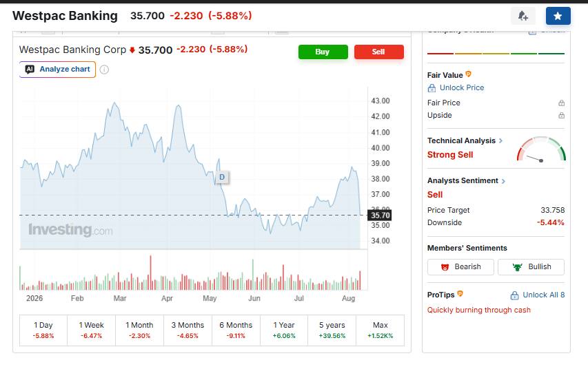Click the Fair Value pro badge icon

[468, 74]
